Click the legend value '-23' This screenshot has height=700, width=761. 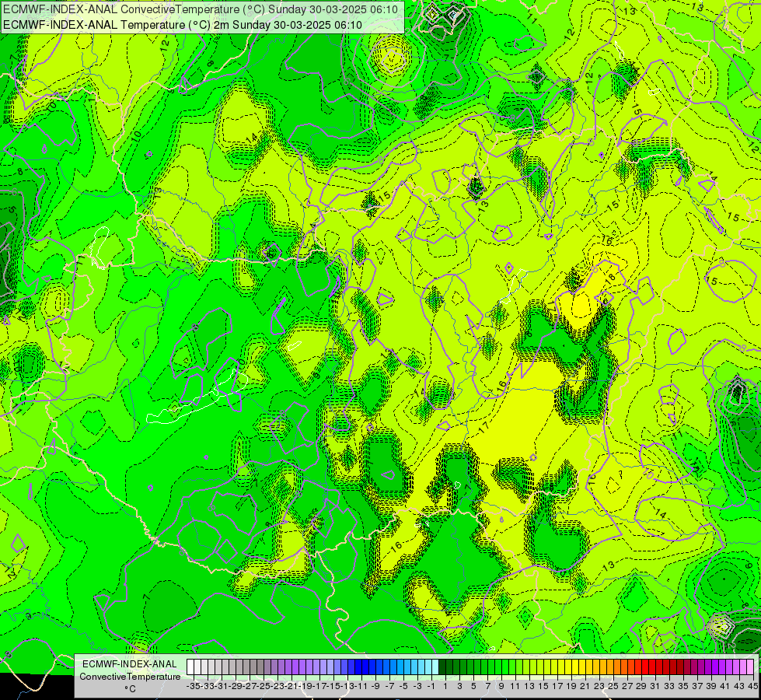pos(278,687)
